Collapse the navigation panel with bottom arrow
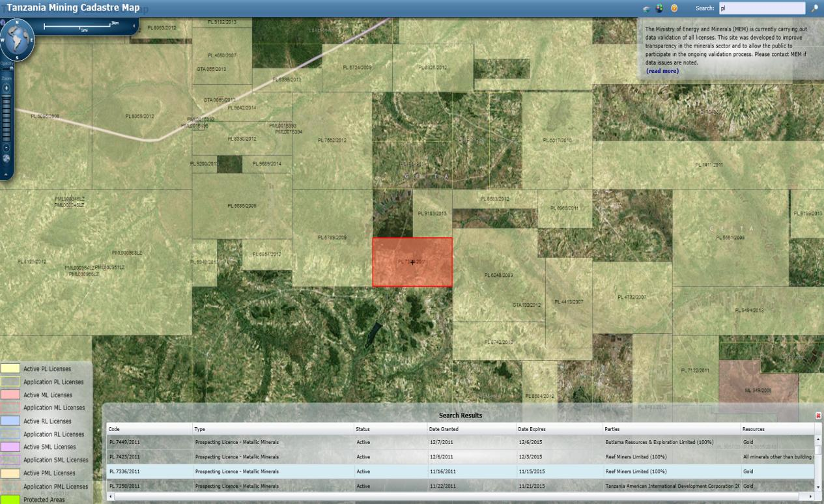The width and height of the screenshot is (824, 504). (6, 175)
